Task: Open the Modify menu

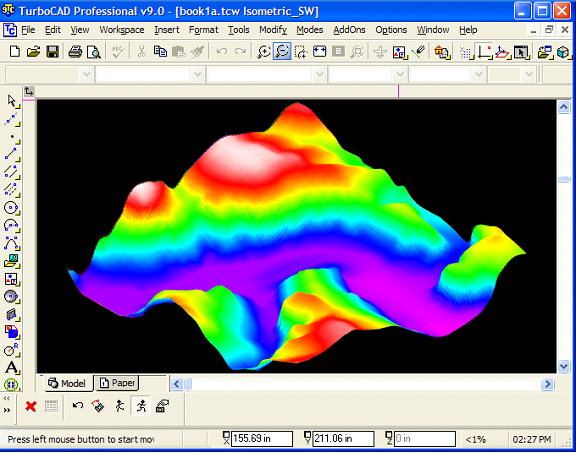Action: pos(273,30)
